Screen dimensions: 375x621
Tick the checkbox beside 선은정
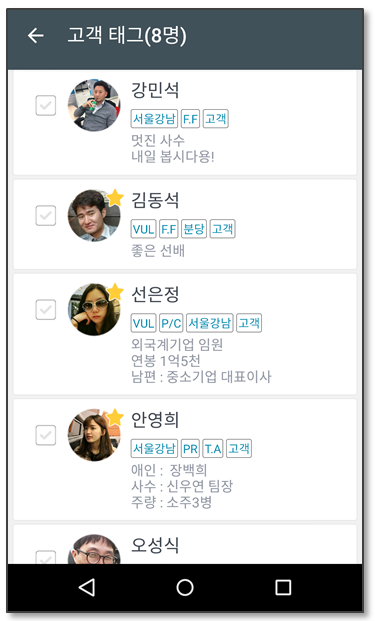pos(46,309)
